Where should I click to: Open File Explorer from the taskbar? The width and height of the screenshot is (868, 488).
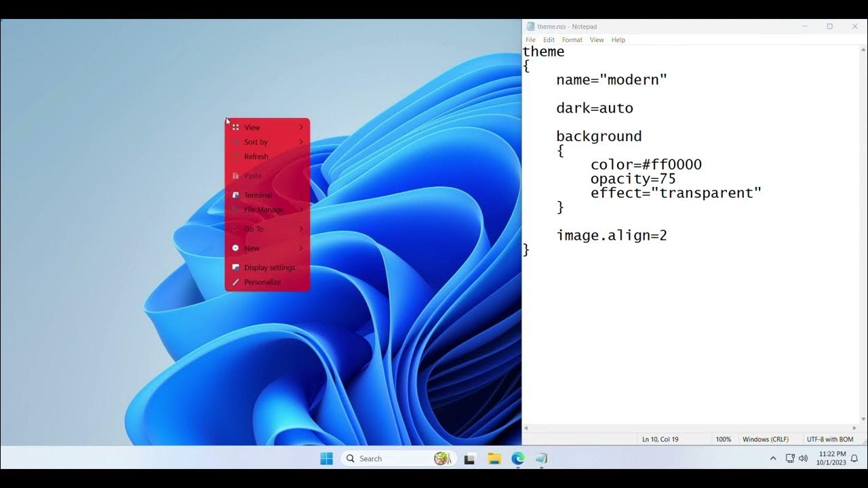tap(494, 459)
